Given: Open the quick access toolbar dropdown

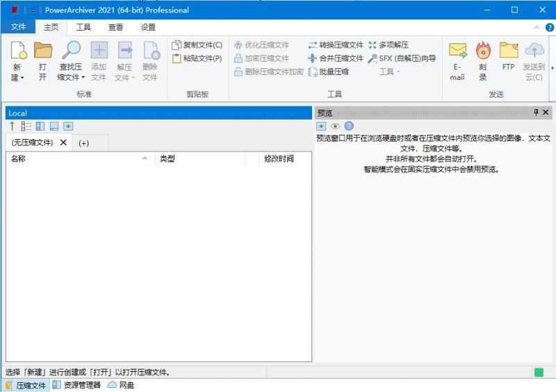Looking at the screenshot, I should tap(33, 10).
